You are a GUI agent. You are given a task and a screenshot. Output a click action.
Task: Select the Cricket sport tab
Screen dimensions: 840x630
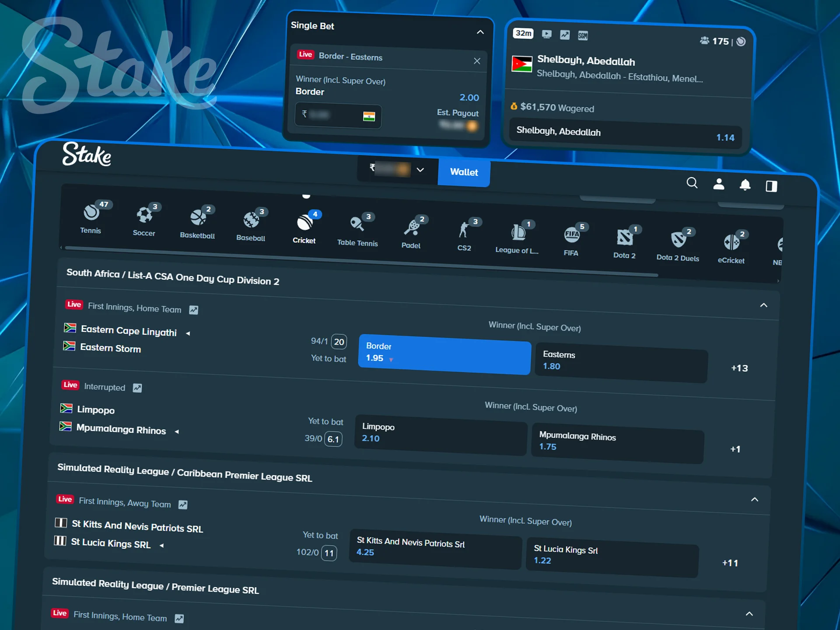(x=304, y=227)
